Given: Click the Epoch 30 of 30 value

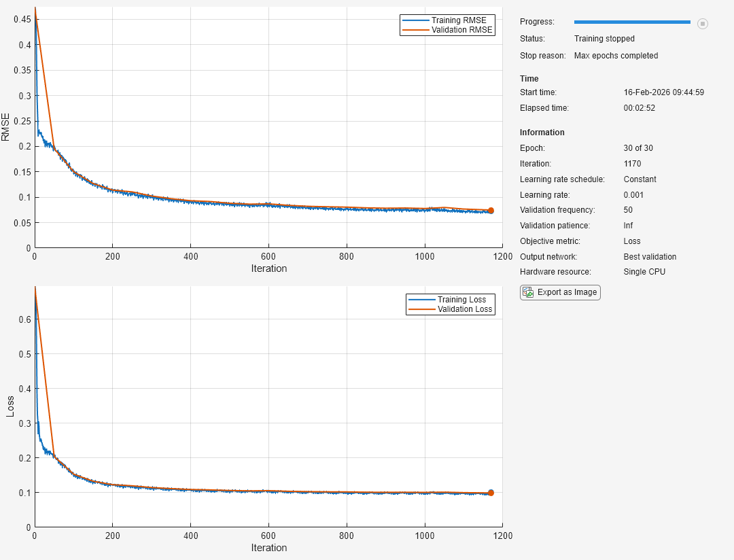Looking at the screenshot, I should tap(638, 148).
